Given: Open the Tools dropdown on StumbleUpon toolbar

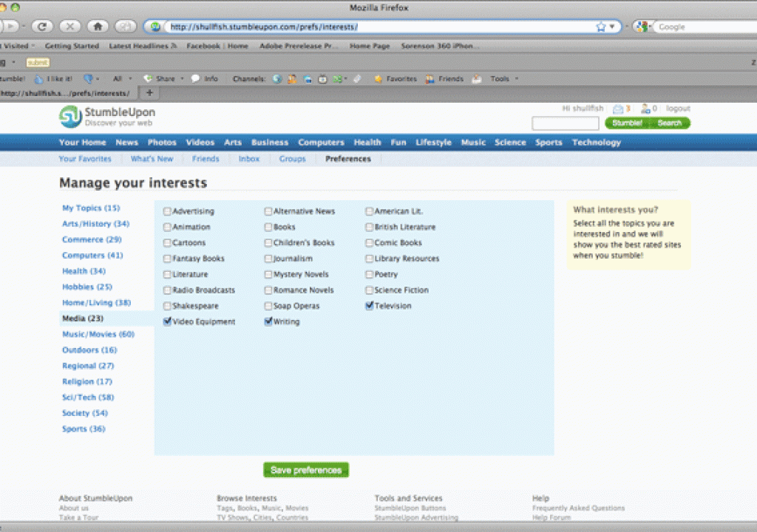Looking at the screenshot, I should (504, 78).
